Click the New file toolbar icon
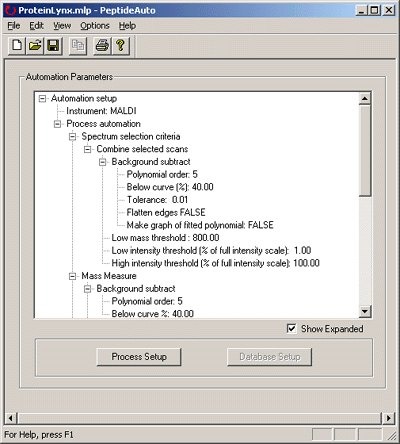This screenshot has width=400, height=444. click(x=17, y=45)
